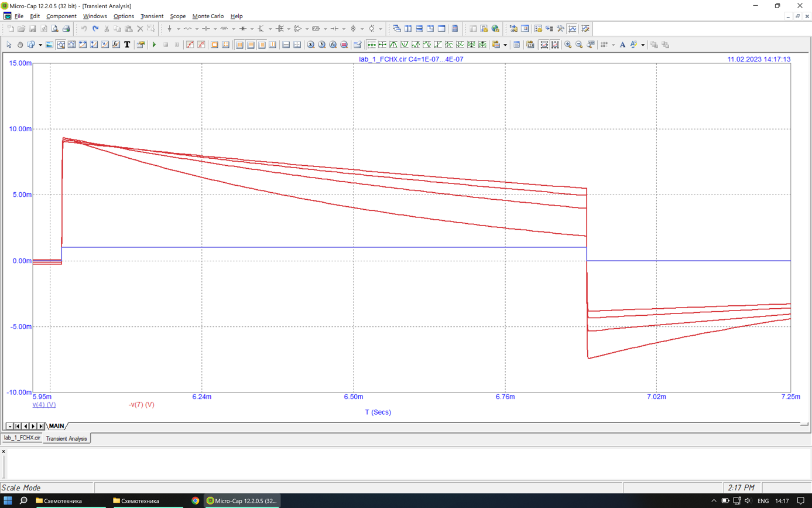812x508 pixels.
Task: Open the Transient menu
Action: tap(152, 16)
